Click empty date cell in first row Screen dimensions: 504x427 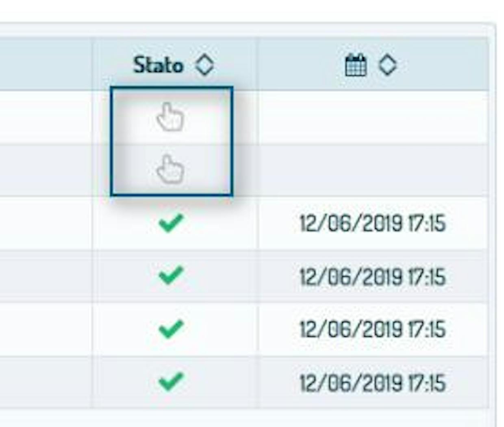373,117
